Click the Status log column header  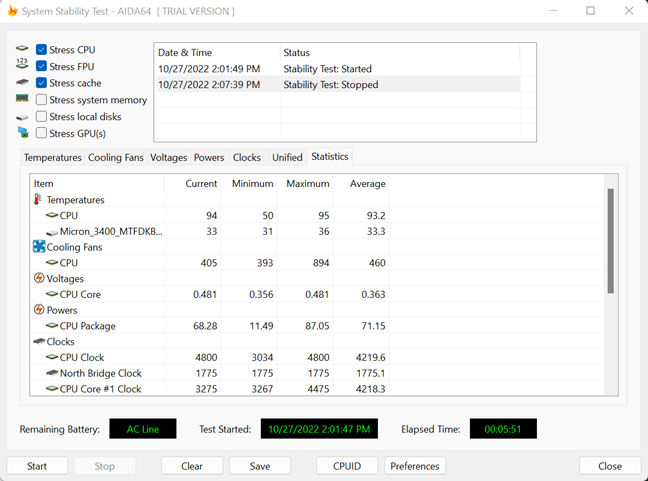400,52
